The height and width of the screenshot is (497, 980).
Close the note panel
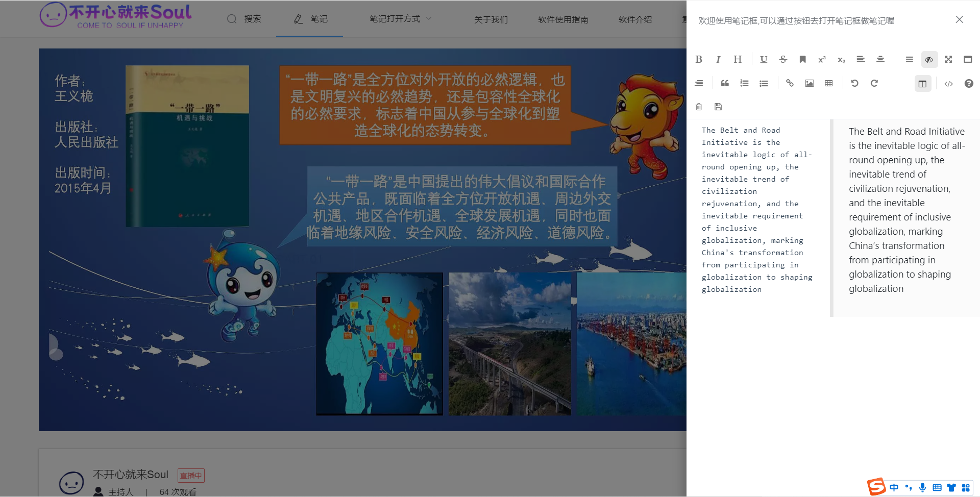pyautogui.click(x=959, y=19)
